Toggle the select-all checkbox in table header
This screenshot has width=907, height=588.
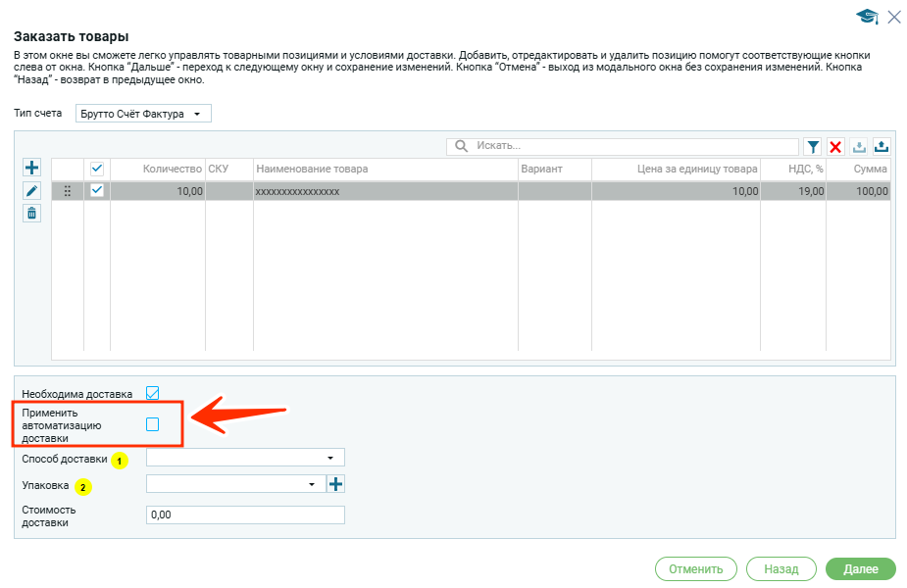click(97, 170)
